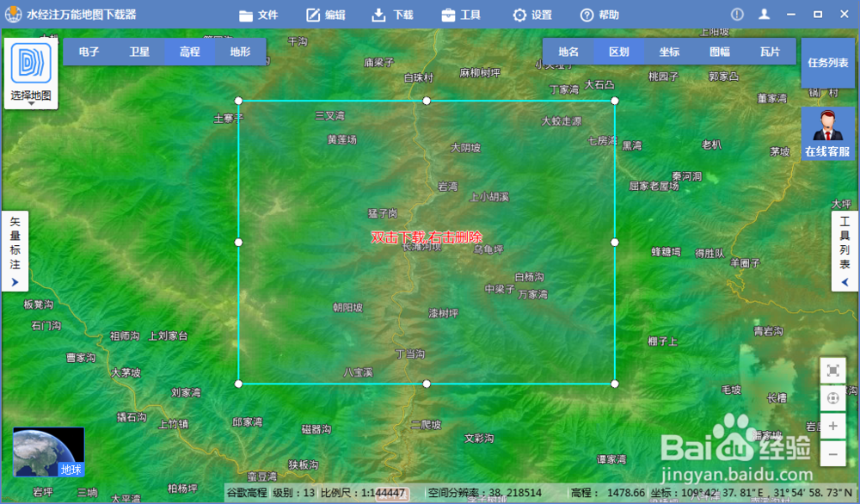The width and height of the screenshot is (860, 504).
Task: Switch to the 电子 map layer
Action: pos(89,52)
